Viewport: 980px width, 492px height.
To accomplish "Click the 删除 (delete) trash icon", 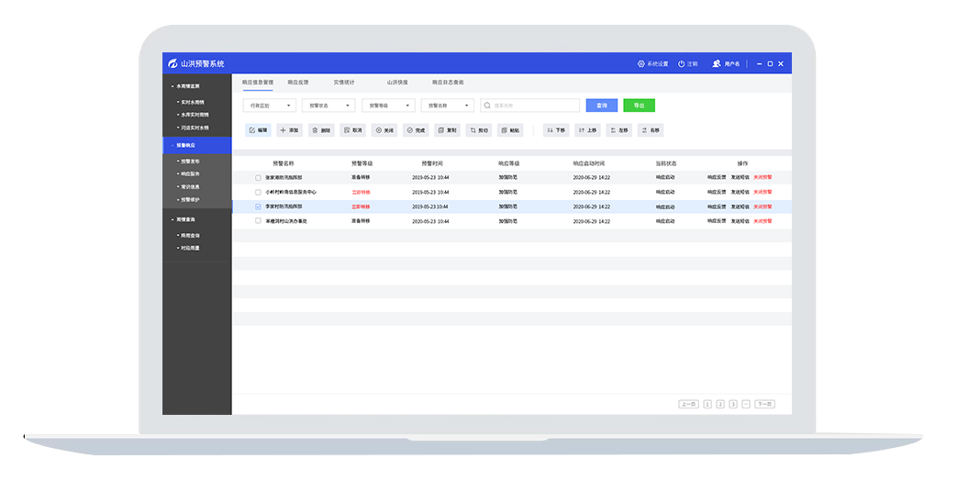I will click(x=316, y=130).
